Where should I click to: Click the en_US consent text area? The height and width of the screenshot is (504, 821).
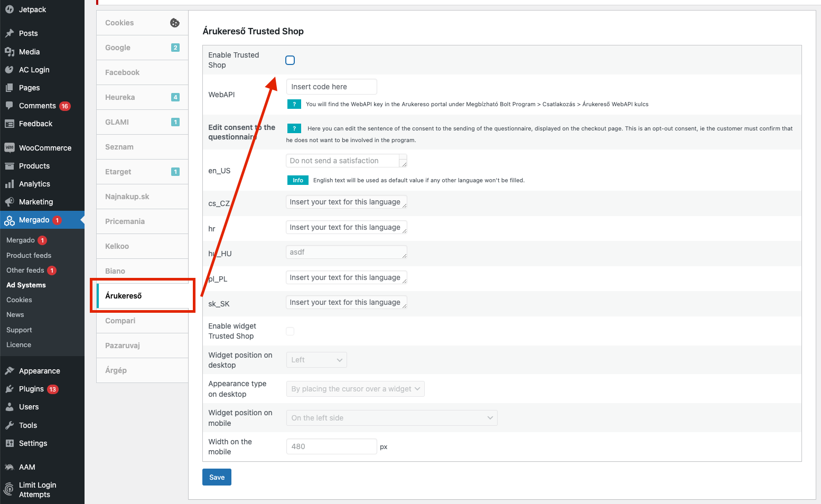[347, 161]
